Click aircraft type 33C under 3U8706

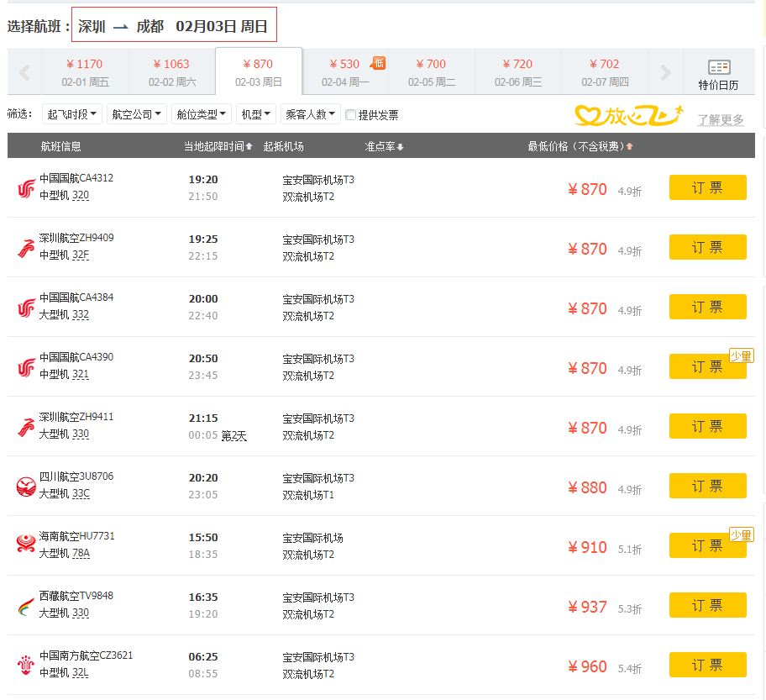click(81, 494)
